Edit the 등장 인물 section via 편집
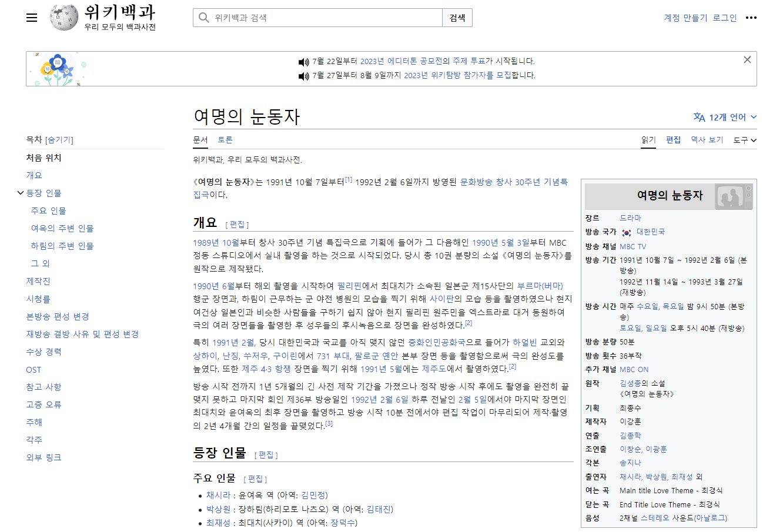 (x=266, y=455)
